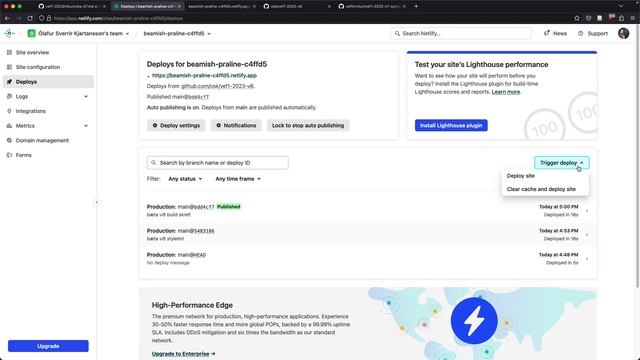Switch to the beamish-praline netlify.app tab
This screenshot has height=360, width=640.
(x=222, y=7)
